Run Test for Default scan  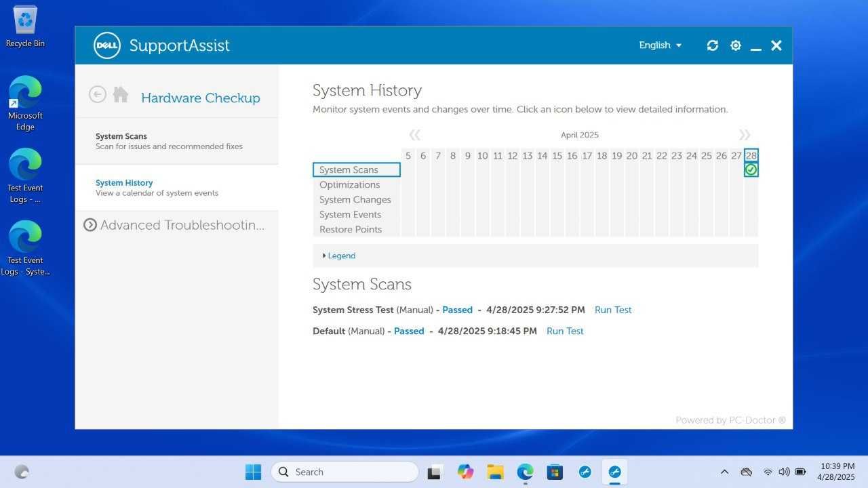point(565,331)
